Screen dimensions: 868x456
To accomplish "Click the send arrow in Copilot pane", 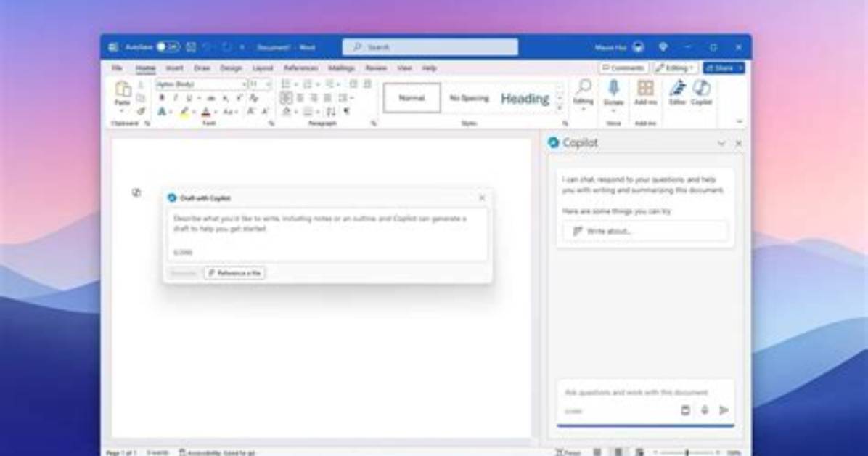I will point(724,410).
